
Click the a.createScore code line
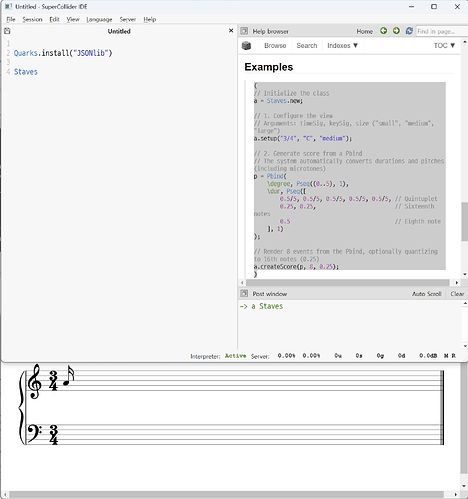click(296, 267)
